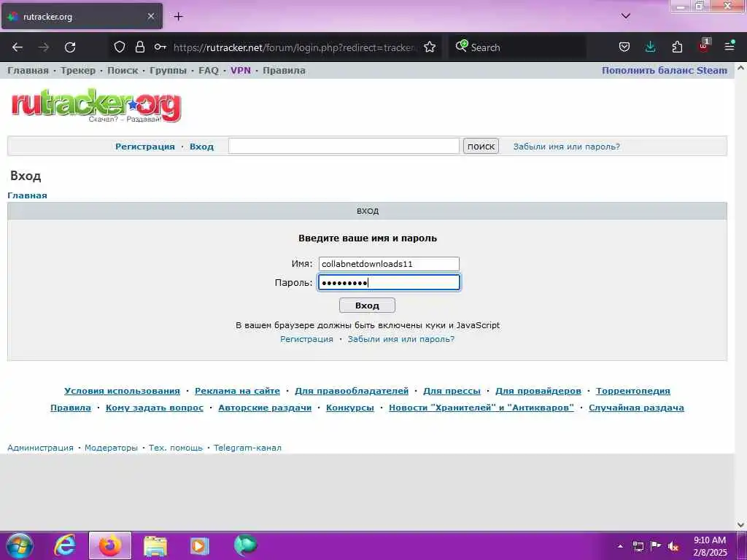Open Торрентопедия footer link
This screenshot has height=560, width=747.
coord(632,391)
